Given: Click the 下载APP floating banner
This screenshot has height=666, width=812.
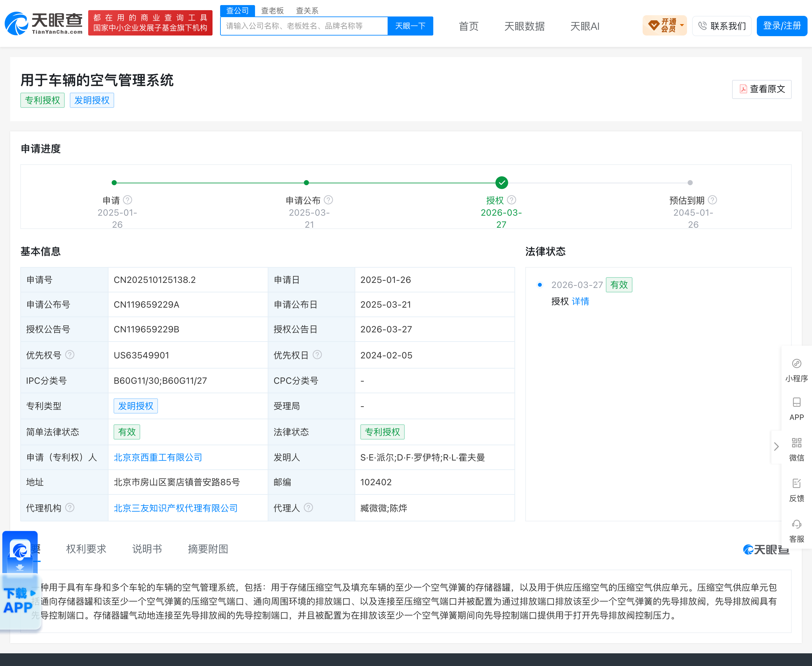Looking at the screenshot, I should 20,580.
